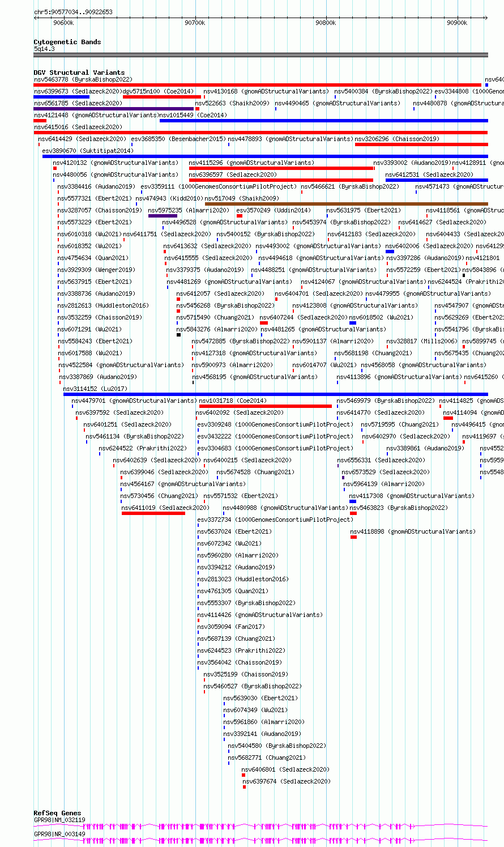Click the red bar under nsv5463778
This screenshot has width=504, height=847.
(x=257, y=85)
